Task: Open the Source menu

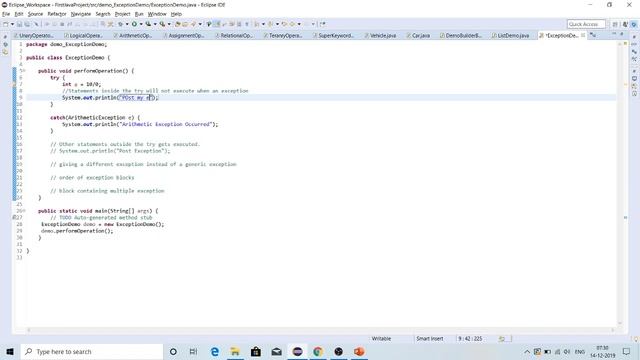Action: (35, 14)
